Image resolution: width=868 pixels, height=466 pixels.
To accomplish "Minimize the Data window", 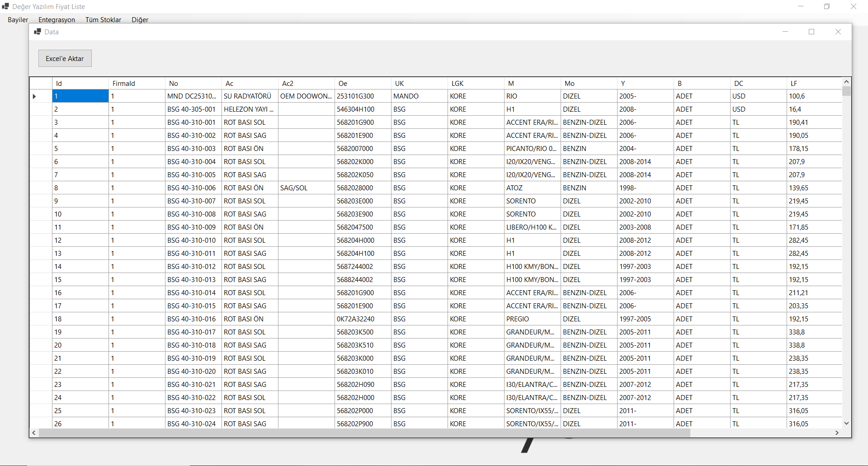I will (x=785, y=32).
